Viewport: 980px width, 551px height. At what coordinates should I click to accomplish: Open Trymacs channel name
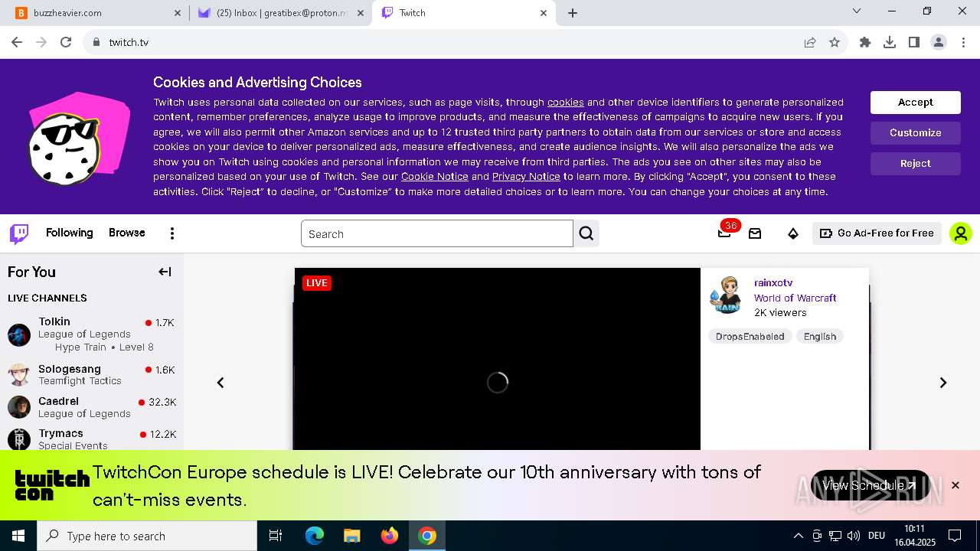click(61, 433)
